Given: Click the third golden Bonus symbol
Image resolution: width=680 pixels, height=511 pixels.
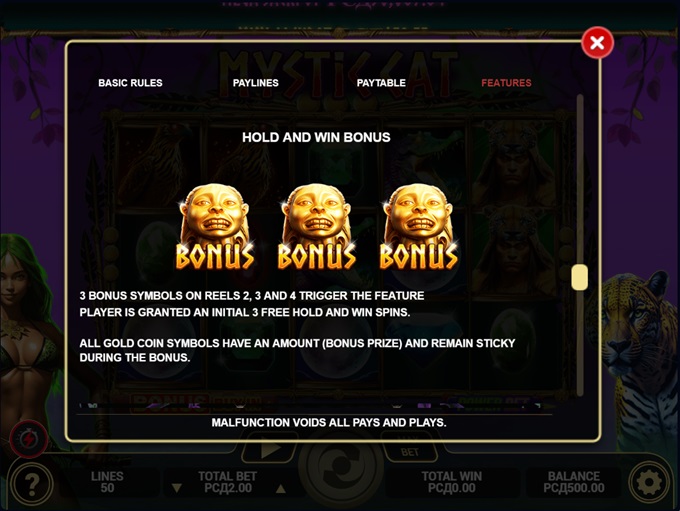Looking at the screenshot, I should pyautogui.click(x=418, y=226).
